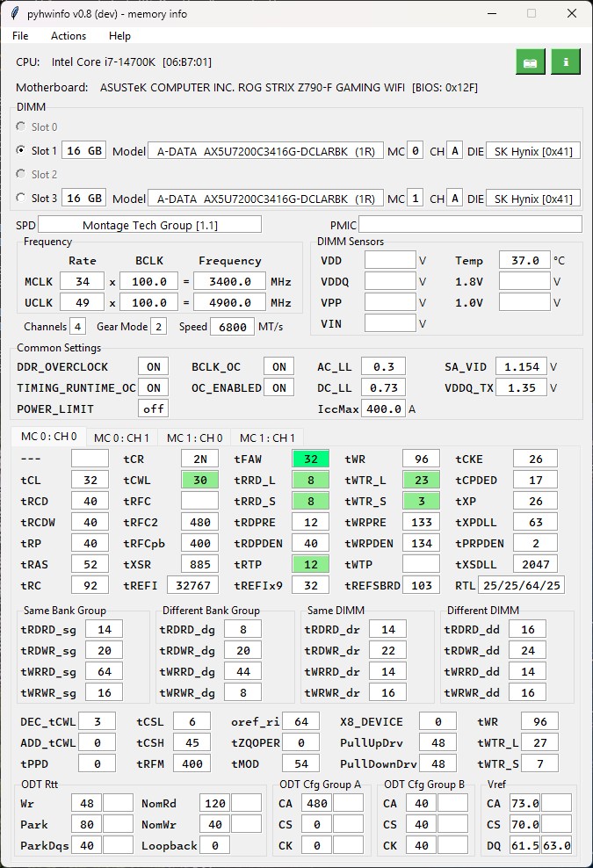Click the Temp 37.0 sensor field
Image resolution: width=593 pixels, height=868 pixels.
tap(524, 260)
